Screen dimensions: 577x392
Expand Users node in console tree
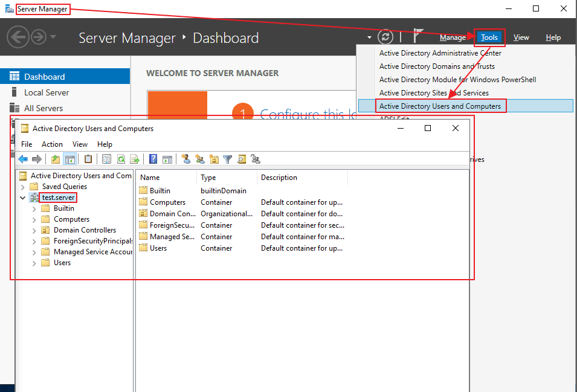coord(34,263)
